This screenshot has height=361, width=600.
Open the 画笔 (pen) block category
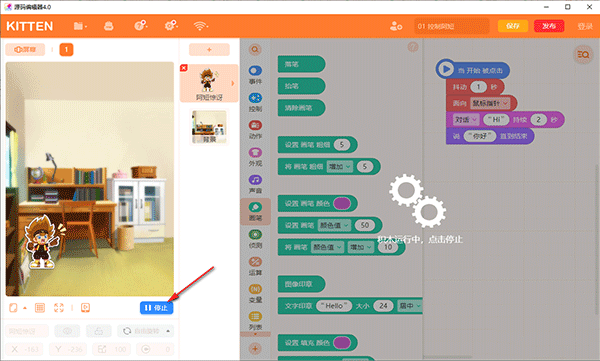coord(255,212)
